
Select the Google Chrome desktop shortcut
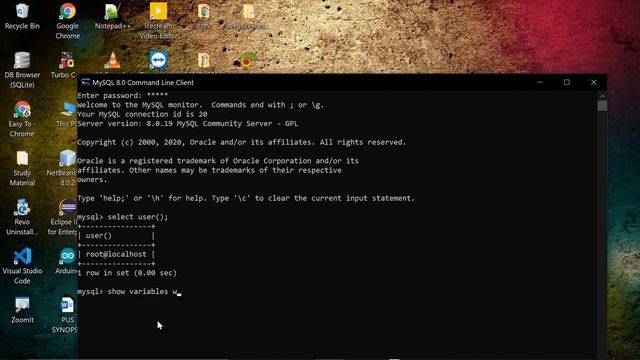[x=67, y=21]
